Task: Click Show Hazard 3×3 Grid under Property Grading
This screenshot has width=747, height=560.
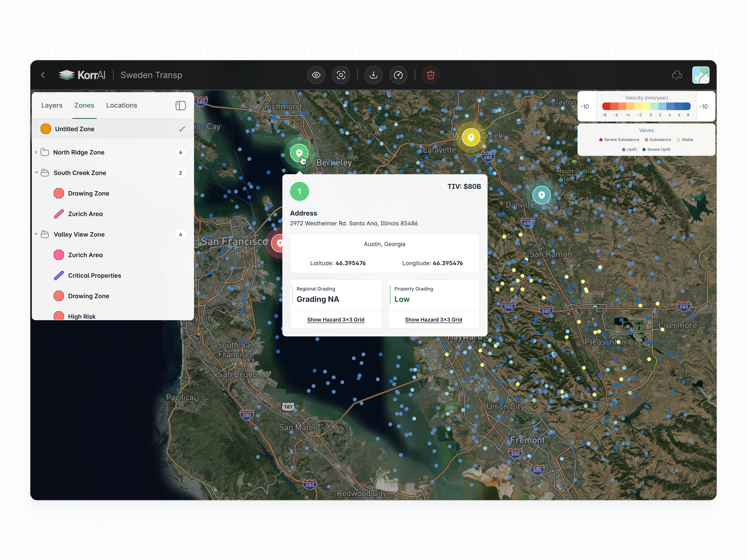Action: [433, 319]
